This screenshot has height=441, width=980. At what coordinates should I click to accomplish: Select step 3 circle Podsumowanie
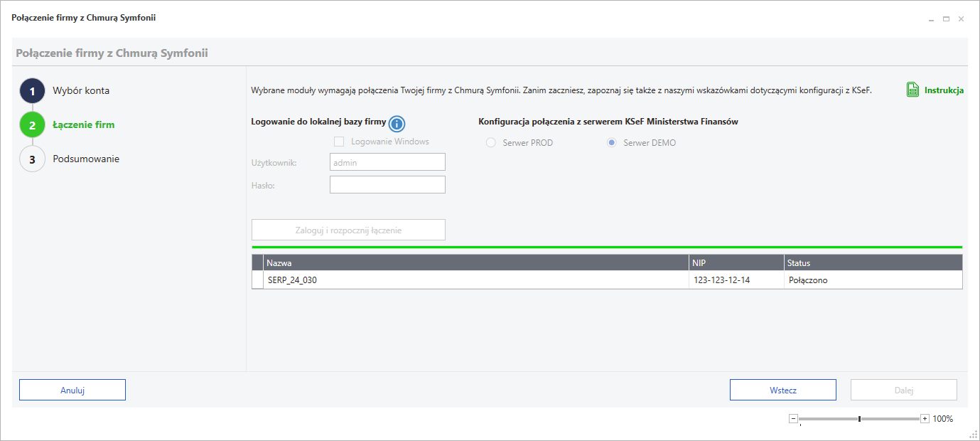point(32,159)
